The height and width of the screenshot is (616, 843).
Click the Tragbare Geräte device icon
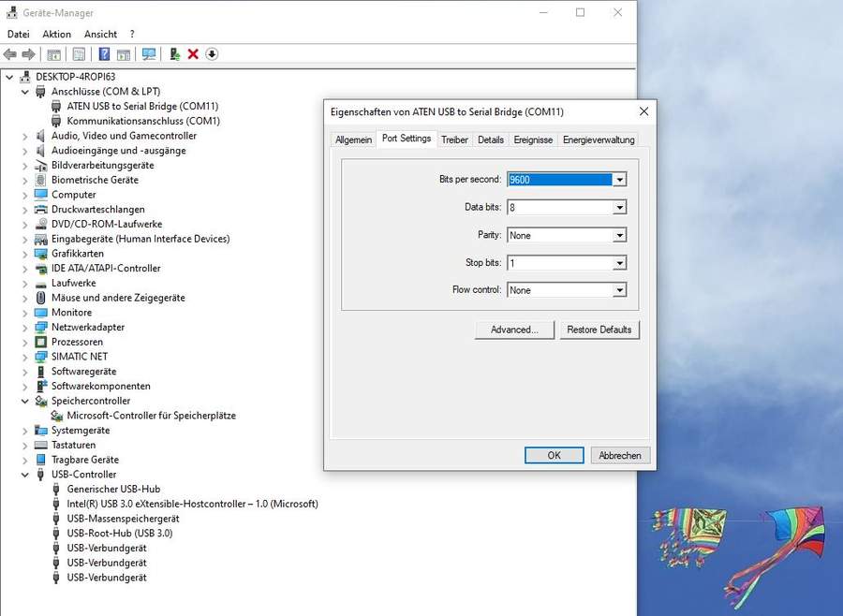coord(41,460)
